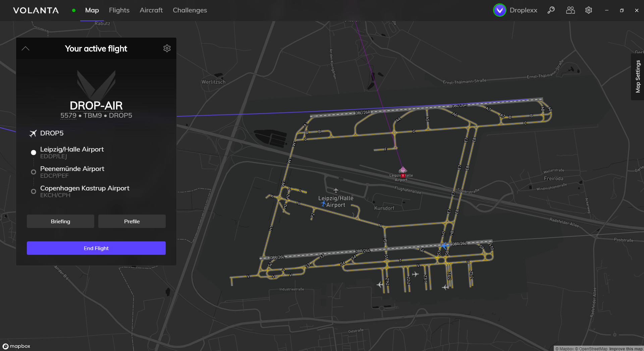
Task: Click the Kursdorf map label
Action: [384, 208]
